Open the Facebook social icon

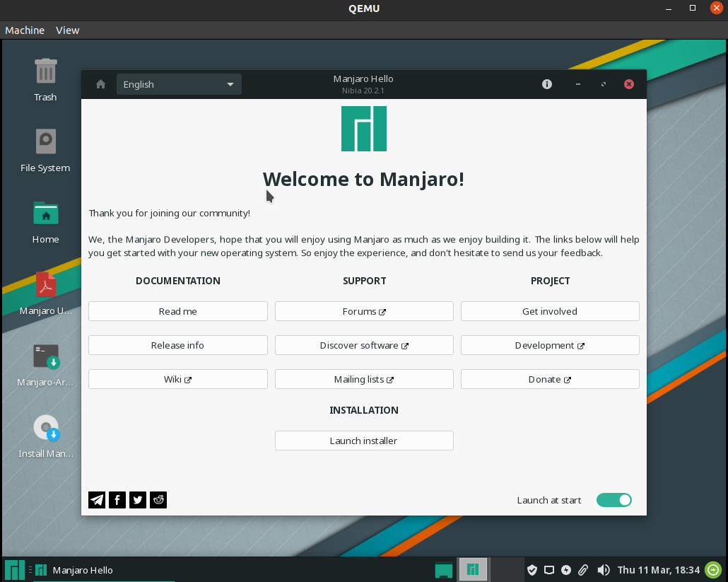click(x=117, y=500)
